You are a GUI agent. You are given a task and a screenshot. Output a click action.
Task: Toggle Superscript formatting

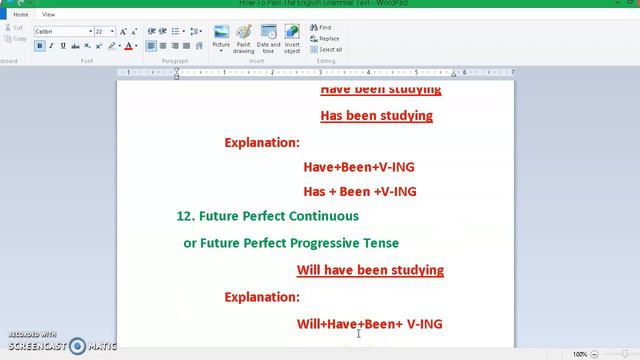click(x=99, y=46)
